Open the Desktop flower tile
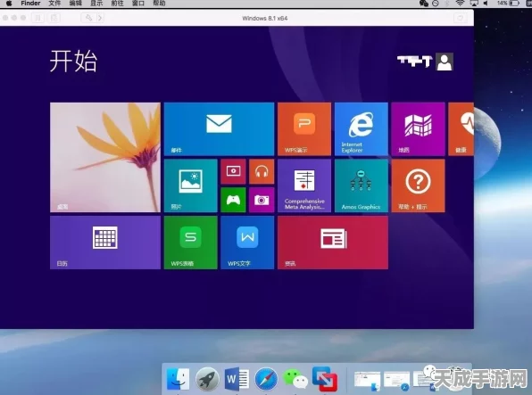The height and width of the screenshot is (395, 532). [x=105, y=157]
